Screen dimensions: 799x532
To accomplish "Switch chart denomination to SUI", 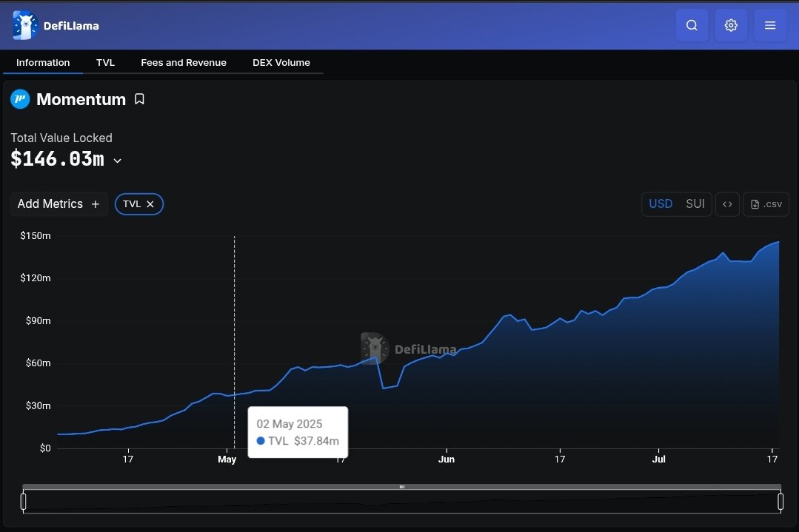I will [x=695, y=203].
